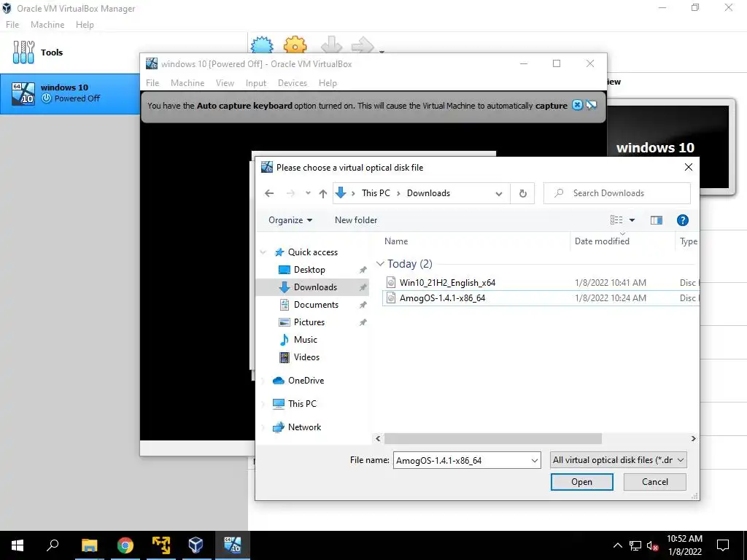Screen dimensions: 747x560
Task: Click the change view icon
Action: [x=616, y=220]
